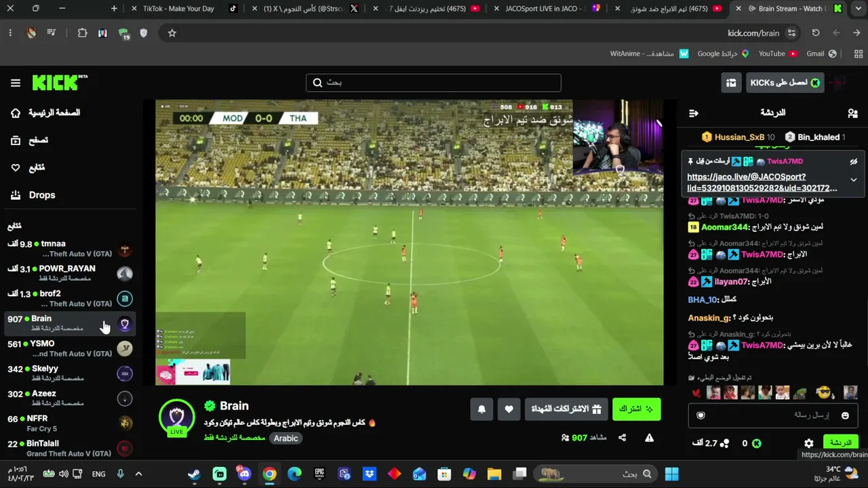This screenshot has width=868, height=488.
Task: Click the sunglasses emoji quick emote
Action: click(x=823, y=392)
